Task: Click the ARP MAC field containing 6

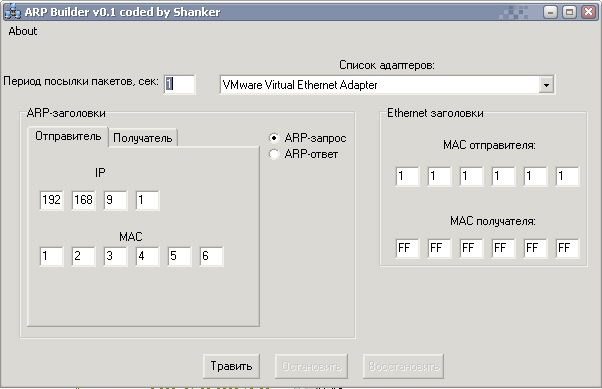Action: pos(212,256)
